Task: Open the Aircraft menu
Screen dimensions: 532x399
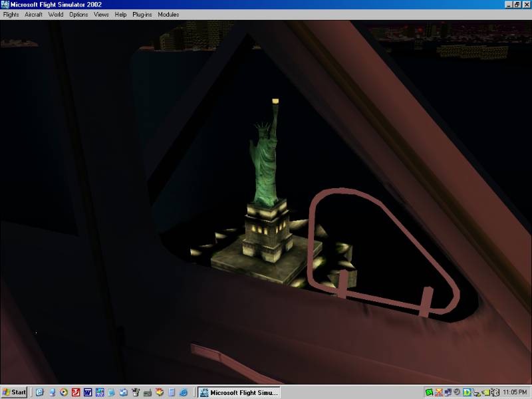Action: pyautogui.click(x=34, y=15)
